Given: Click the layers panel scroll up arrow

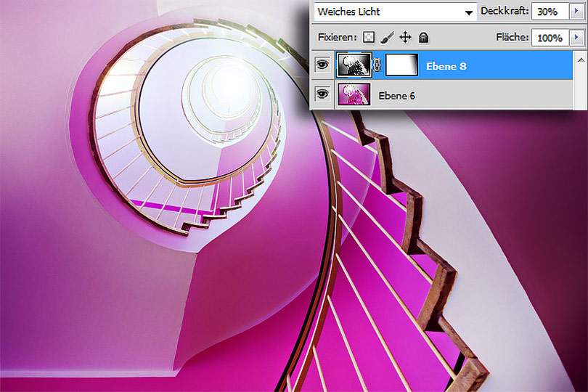Looking at the screenshot, I should pos(581,60).
